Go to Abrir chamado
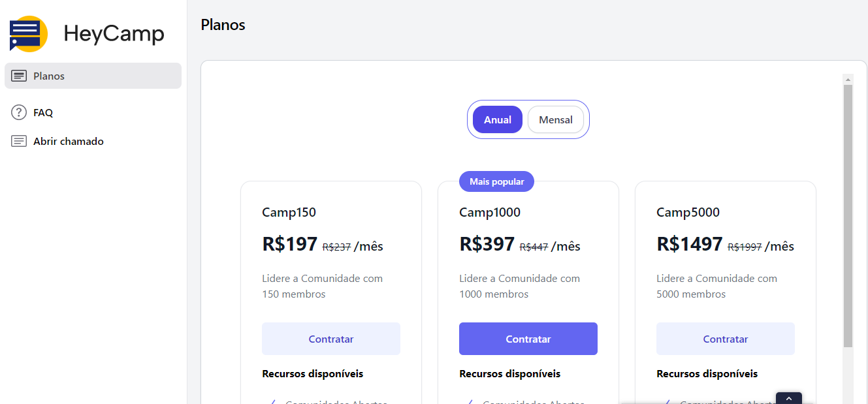Screen dimensions: 868x404 (x=69, y=142)
